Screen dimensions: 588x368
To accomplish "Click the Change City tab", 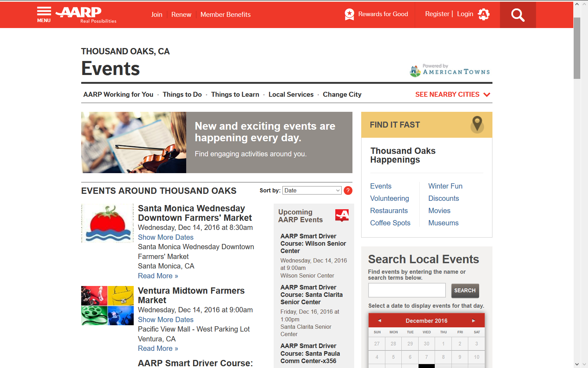I will pos(342,94).
